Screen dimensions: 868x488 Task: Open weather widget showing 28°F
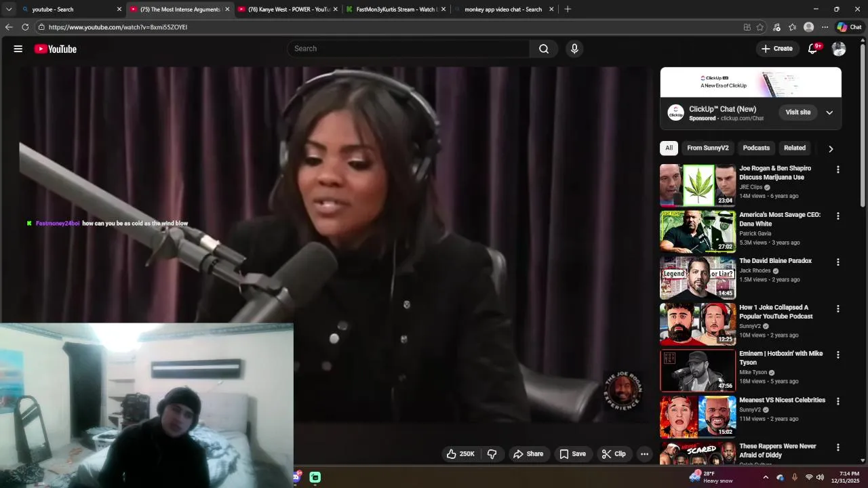point(711,477)
